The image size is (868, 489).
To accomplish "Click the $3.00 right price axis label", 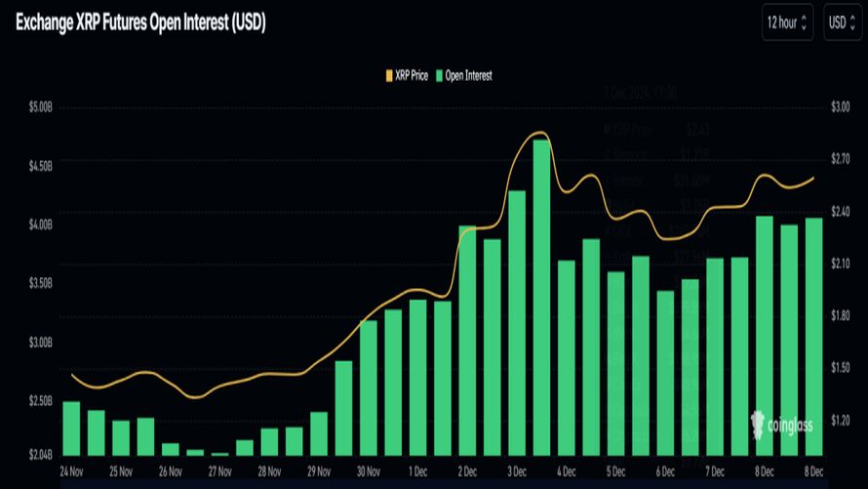I will click(x=841, y=107).
